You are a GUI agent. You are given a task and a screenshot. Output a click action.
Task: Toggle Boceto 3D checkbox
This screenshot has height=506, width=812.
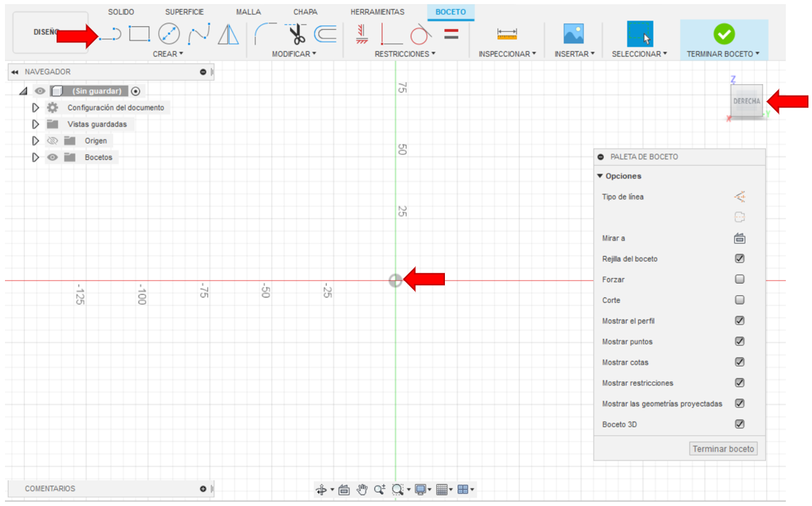tap(740, 424)
